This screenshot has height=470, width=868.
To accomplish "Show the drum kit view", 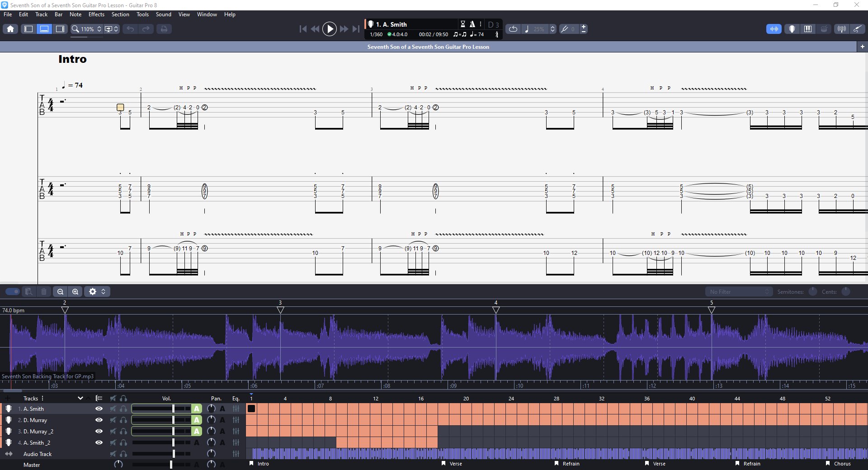I will pos(824,29).
